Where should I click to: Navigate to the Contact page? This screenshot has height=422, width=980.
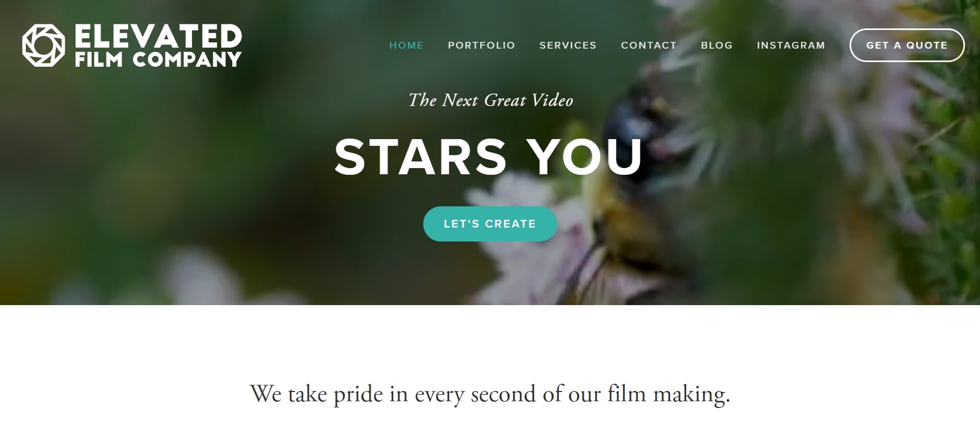point(648,46)
